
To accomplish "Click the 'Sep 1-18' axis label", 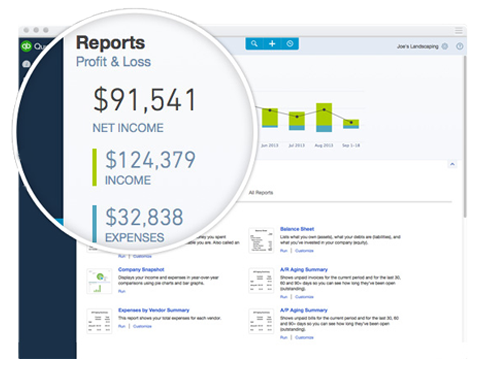I will pyautogui.click(x=351, y=145).
